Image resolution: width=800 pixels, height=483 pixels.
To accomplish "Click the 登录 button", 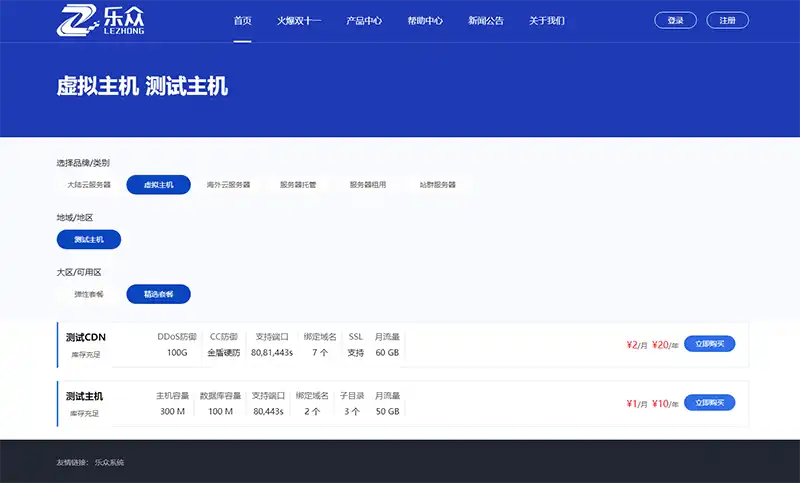I will tap(676, 20).
